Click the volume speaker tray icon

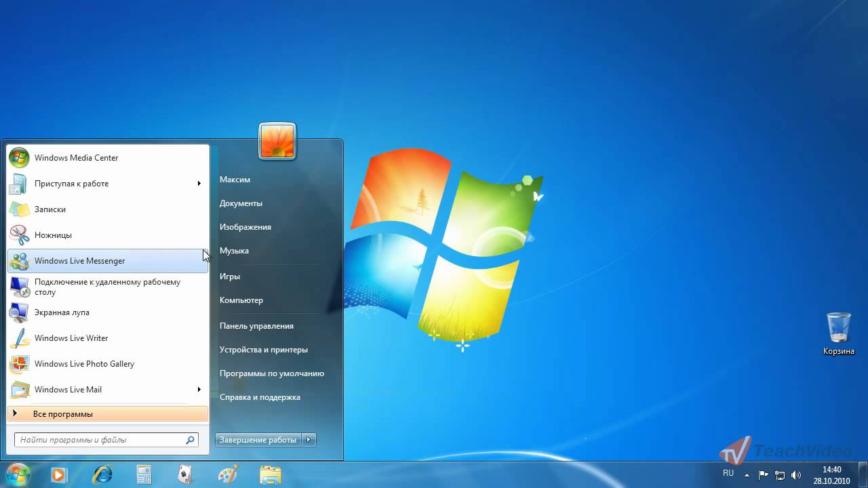[x=796, y=474]
